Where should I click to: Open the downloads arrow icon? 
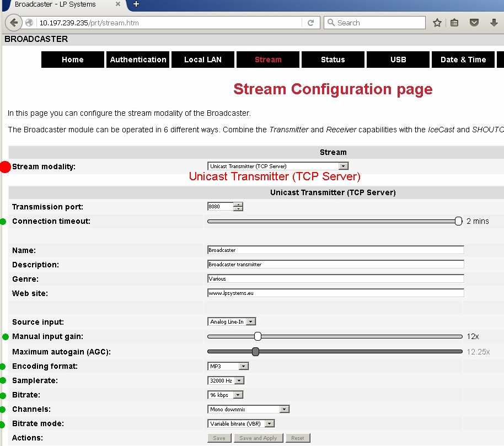[494, 23]
